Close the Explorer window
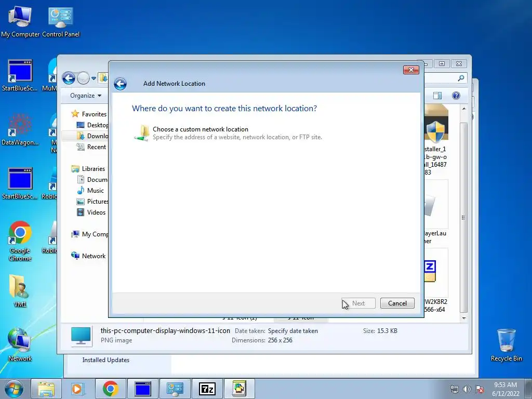 tap(459, 64)
